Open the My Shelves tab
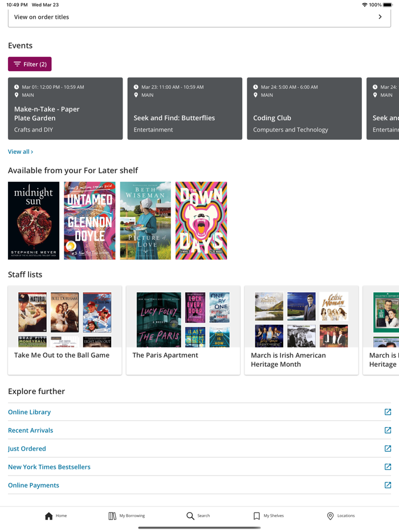This screenshot has width=399, height=532. pos(268,515)
